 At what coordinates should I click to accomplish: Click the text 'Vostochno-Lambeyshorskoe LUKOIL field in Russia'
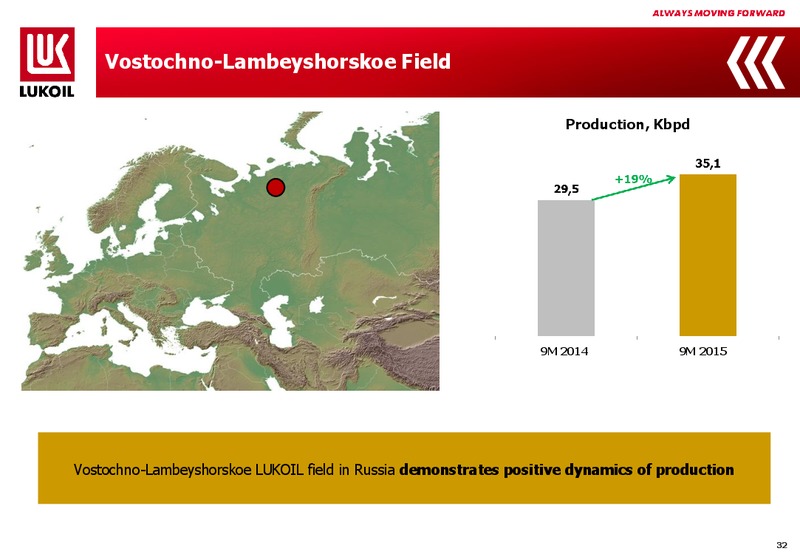click(234, 470)
